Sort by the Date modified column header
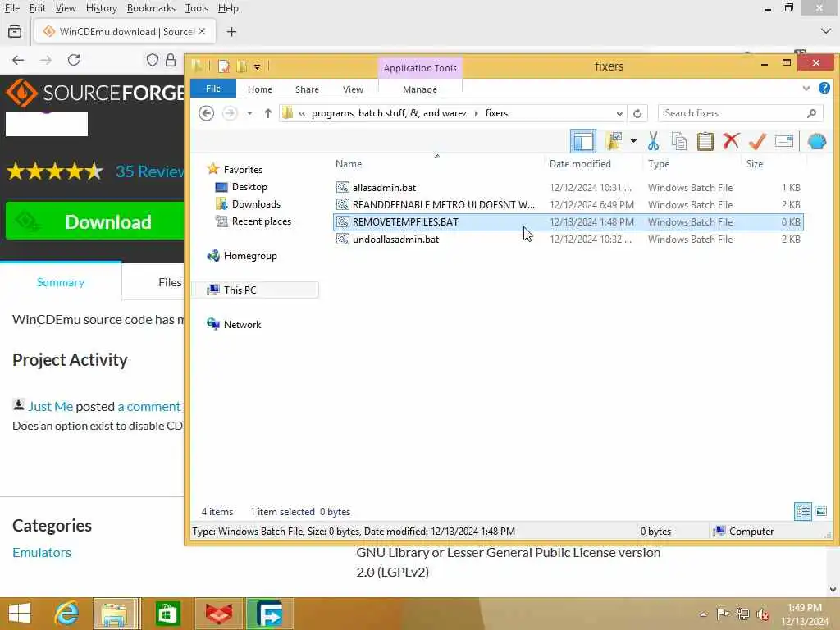This screenshot has height=630, width=840. pos(580,164)
